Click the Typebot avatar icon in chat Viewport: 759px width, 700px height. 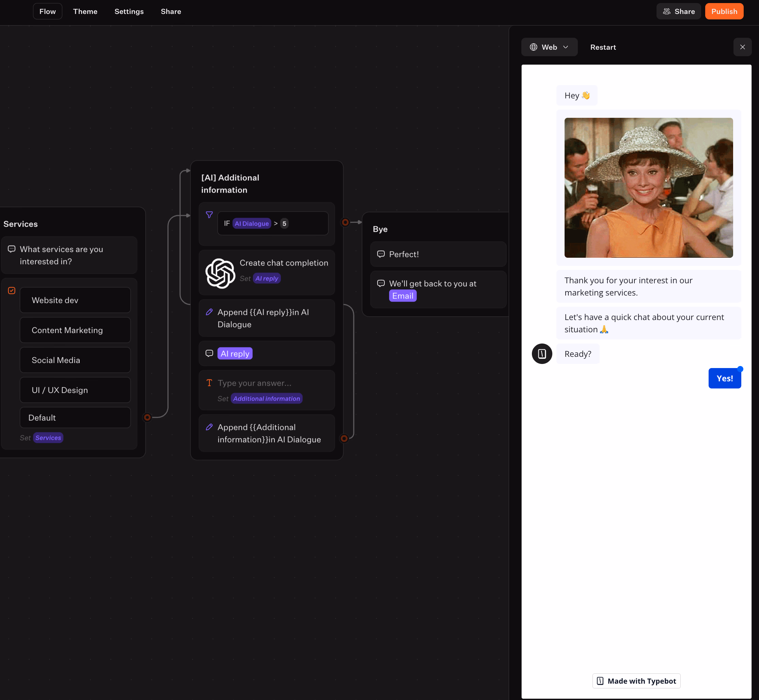click(542, 354)
